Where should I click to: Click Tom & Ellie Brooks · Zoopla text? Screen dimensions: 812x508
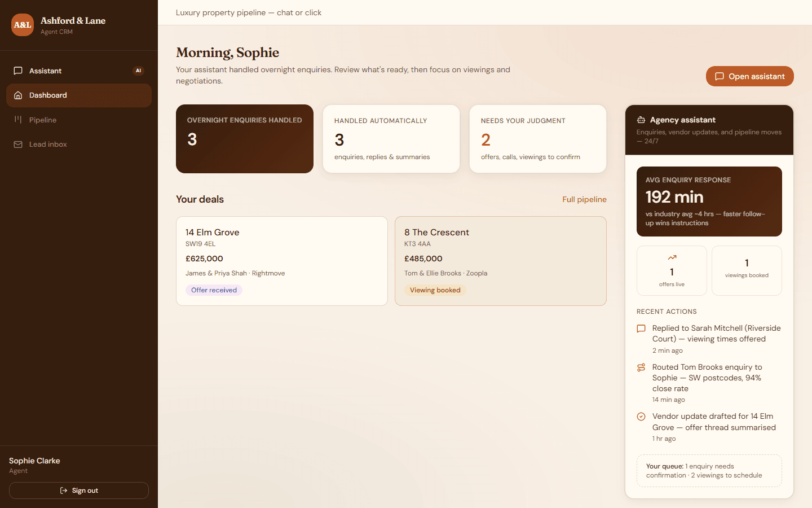click(445, 273)
